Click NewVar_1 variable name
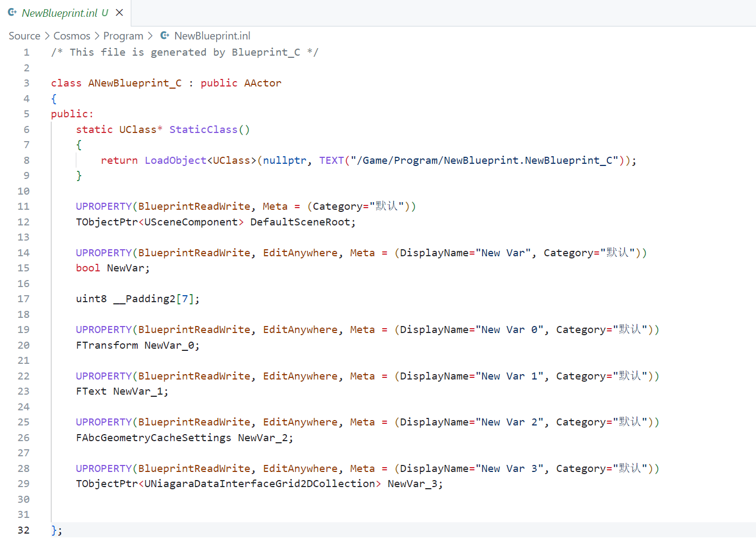756x539 pixels. point(138,391)
